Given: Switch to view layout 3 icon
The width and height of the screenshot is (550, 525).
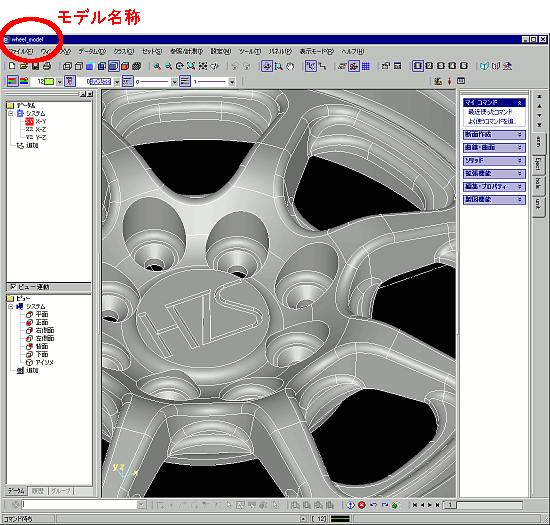Looking at the screenshot, I should (441, 66).
